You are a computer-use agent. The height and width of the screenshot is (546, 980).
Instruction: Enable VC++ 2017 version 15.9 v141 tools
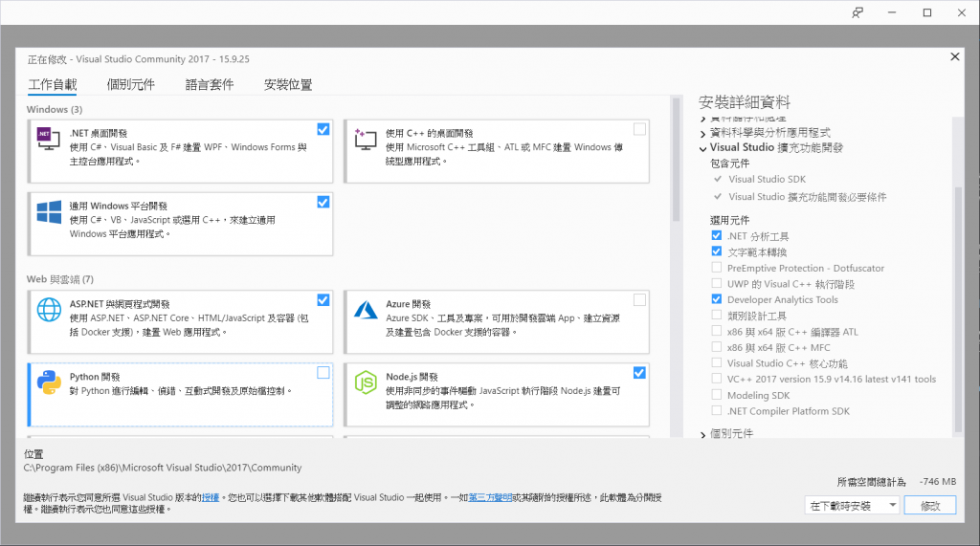716,379
